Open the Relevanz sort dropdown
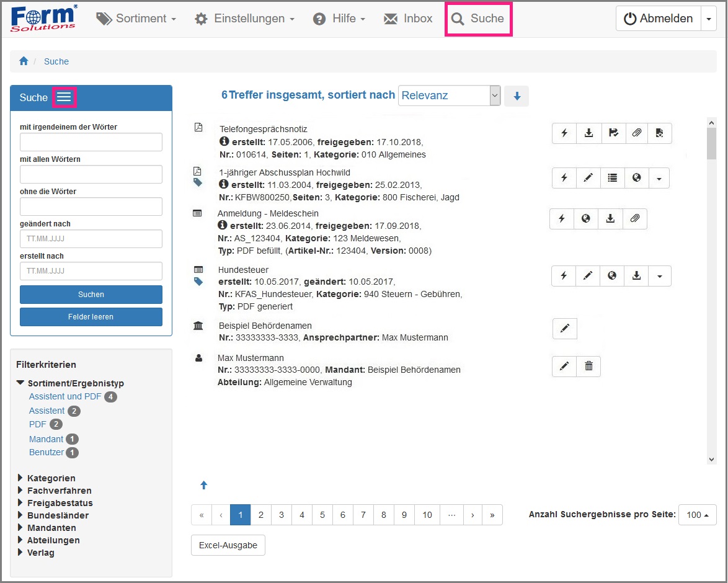 (448, 96)
